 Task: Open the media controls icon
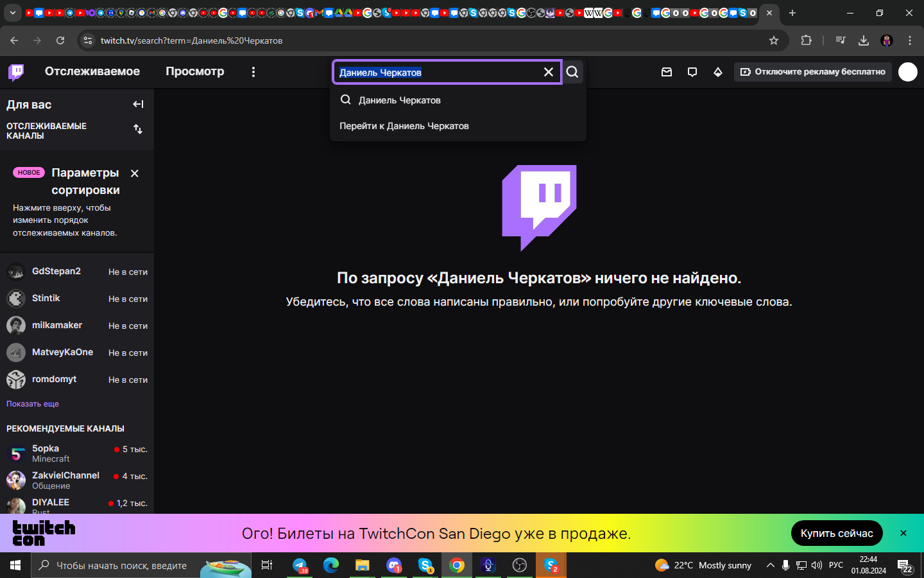tap(841, 40)
